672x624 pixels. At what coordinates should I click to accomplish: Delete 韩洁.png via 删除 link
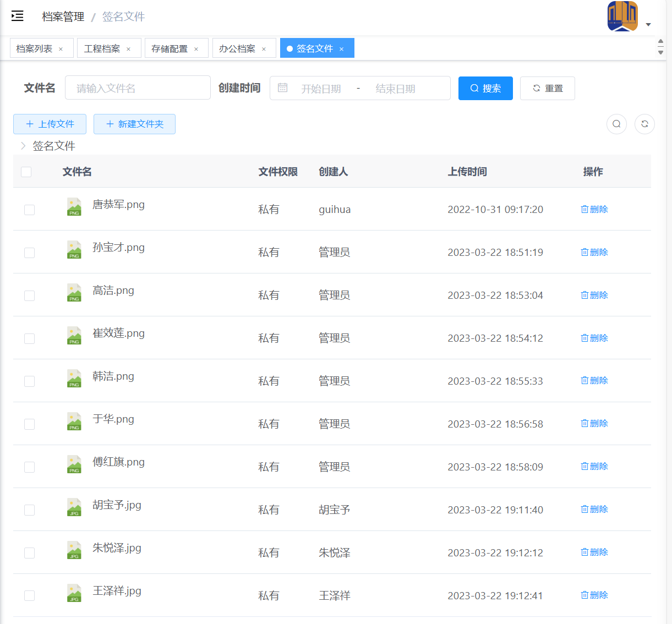pyautogui.click(x=594, y=380)
